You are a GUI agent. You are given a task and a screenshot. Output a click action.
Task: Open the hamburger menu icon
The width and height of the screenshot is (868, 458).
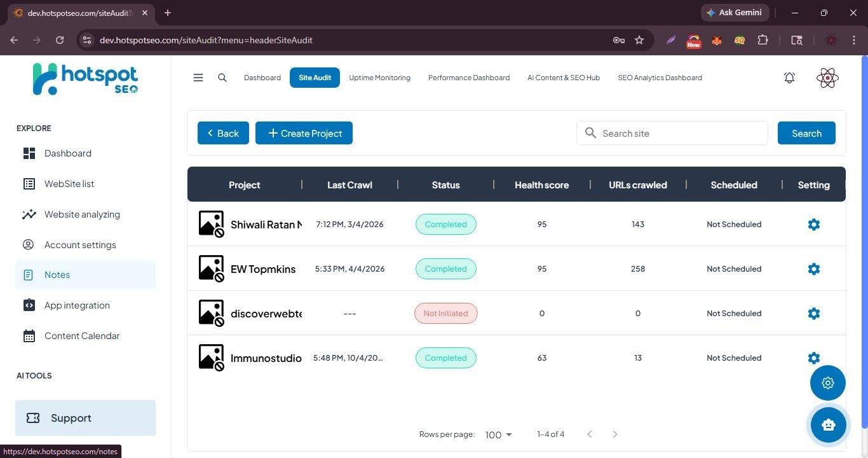click(198, 78)
